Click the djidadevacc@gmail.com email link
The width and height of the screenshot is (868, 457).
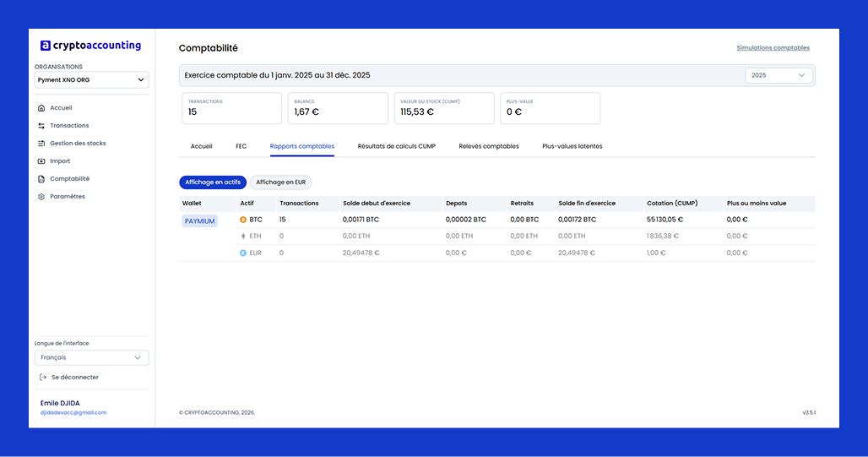(73, 413)
